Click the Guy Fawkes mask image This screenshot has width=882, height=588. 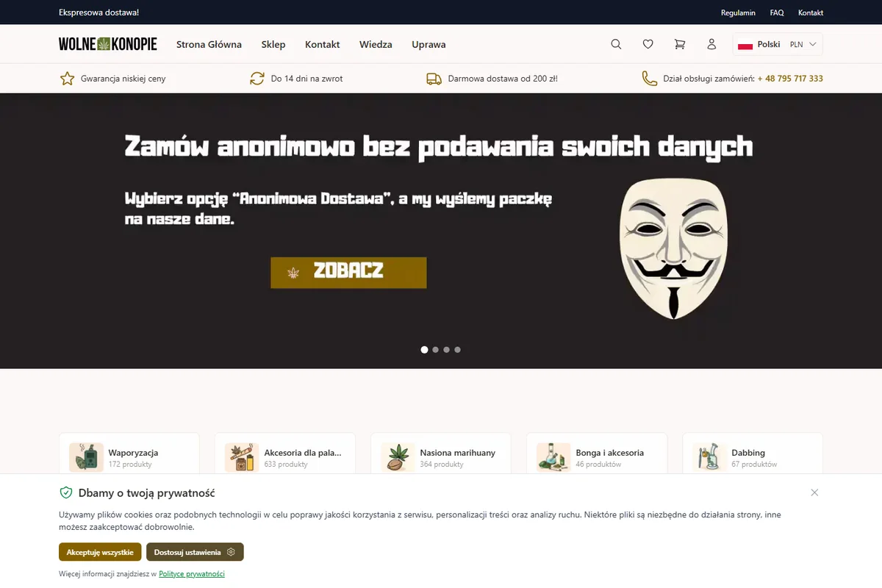673,248
